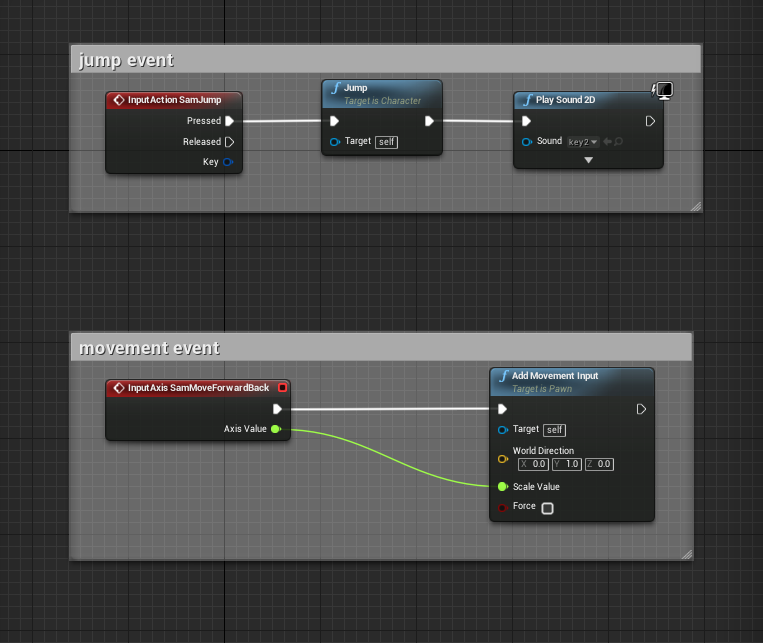Screen dimensions: 763x643
Task: Click the Scale Value green input pin
Action: point(502,487)
